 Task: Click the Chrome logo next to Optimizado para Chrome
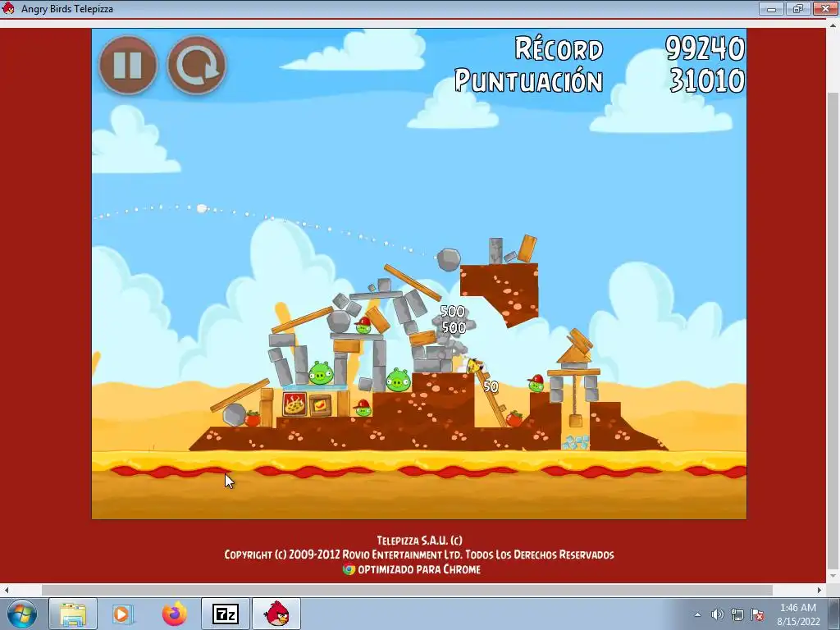349,569
